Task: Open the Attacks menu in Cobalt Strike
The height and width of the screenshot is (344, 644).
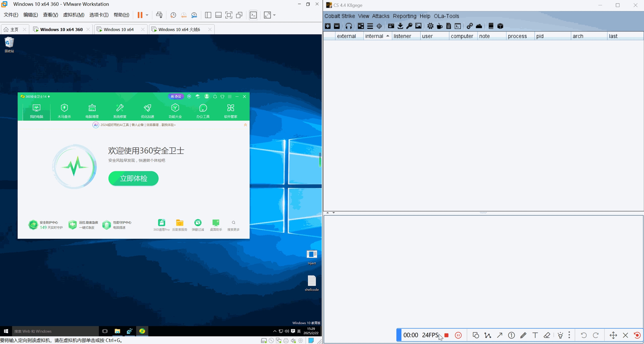Action: click(x=380, y=16)
